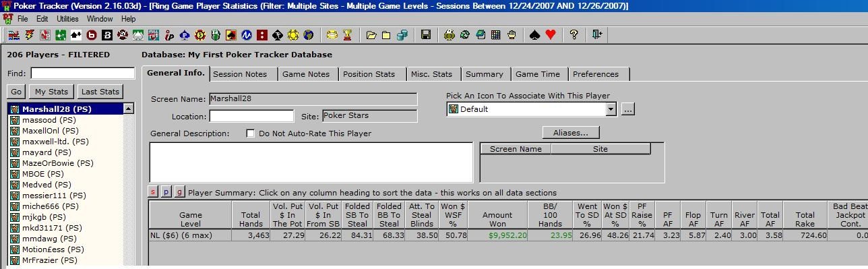Click the Aliases... button
The width and height of the screenshot is (868, 269).
pyautogui.click(x=571, y=133)
